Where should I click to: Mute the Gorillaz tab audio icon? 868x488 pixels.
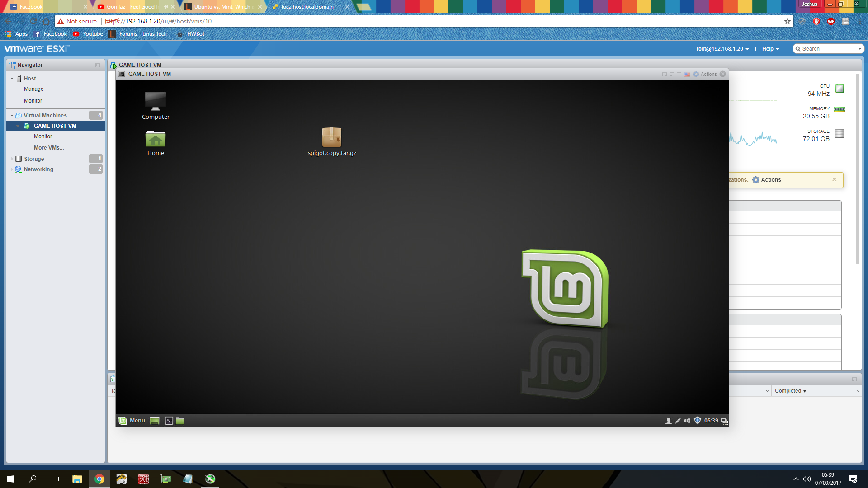click(x=165, y=7)
